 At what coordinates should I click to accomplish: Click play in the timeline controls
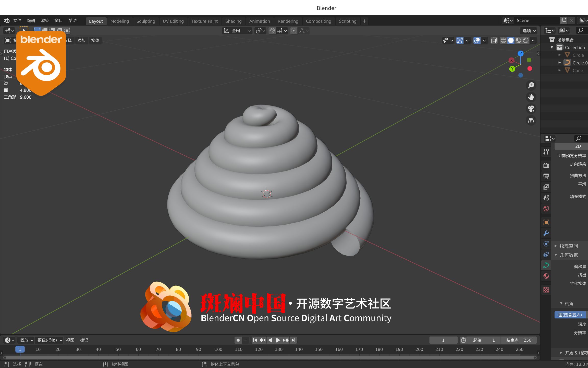(x=278, y=340)
